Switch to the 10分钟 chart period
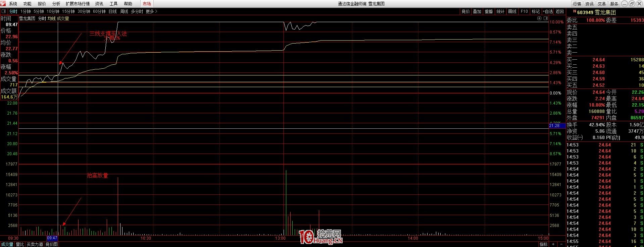Screen dimensions: 644x247 tap(53, 11)
